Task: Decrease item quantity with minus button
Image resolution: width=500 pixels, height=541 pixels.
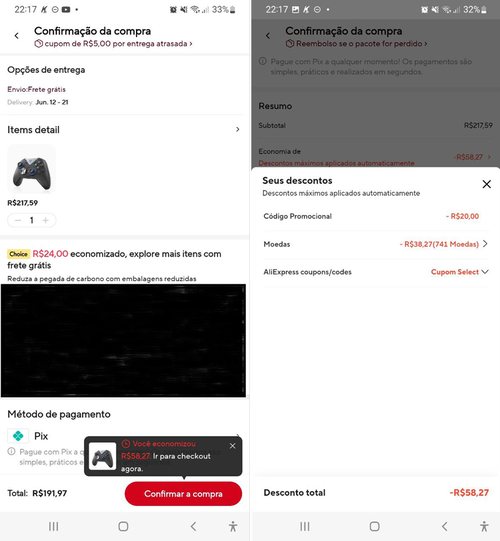Action: [18, 220]
